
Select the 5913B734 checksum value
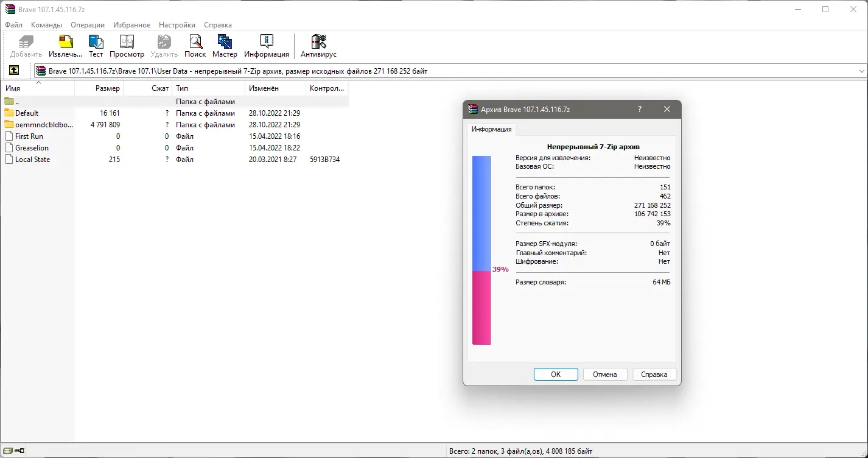[324, 160]
